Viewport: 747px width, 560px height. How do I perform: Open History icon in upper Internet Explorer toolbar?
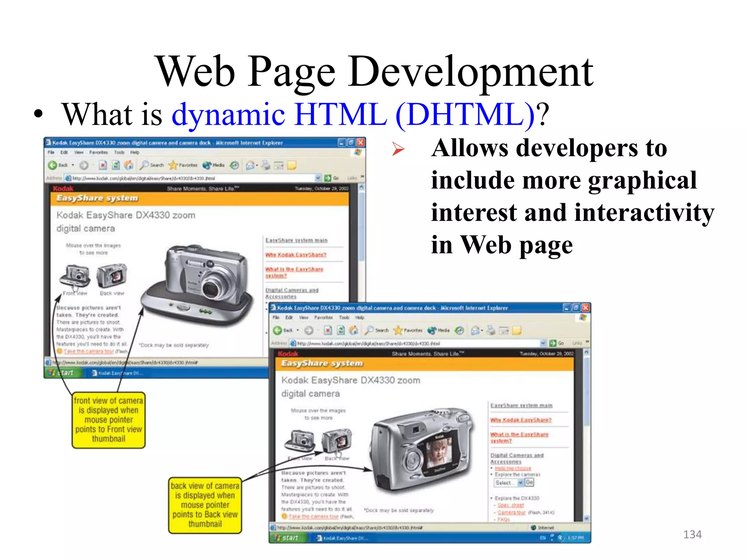click(x=235, y=165)
